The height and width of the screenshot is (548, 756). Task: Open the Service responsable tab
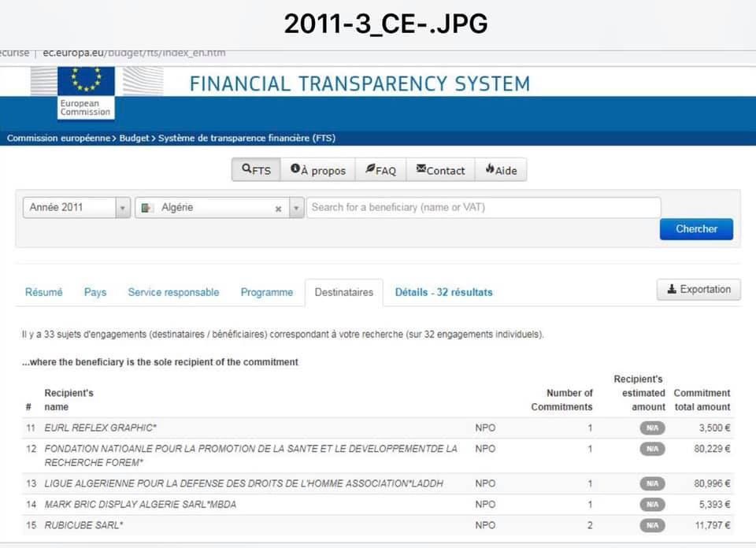click(x=173, y=292)
